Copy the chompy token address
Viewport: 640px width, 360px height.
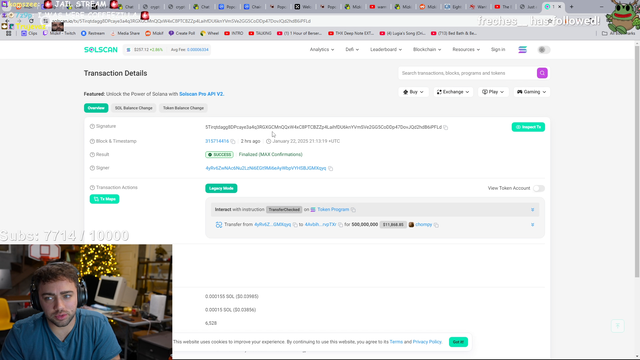click(x=436, y=225)
